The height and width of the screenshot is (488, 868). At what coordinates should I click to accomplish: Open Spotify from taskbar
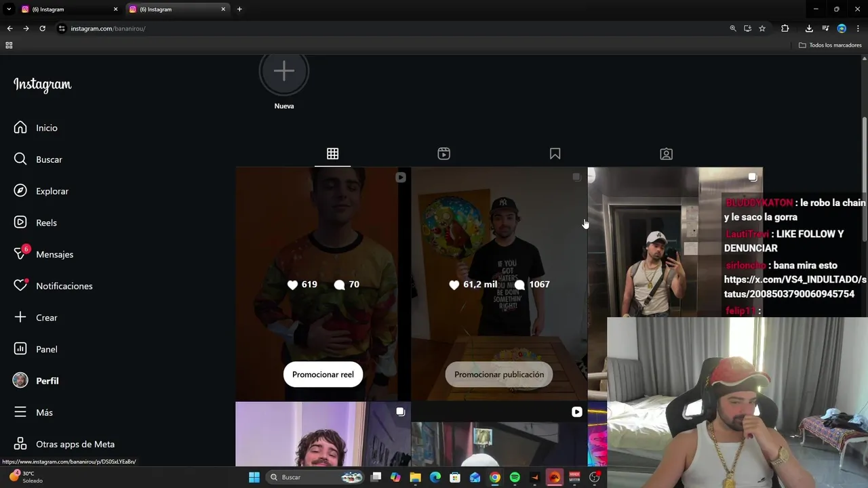pyautogui.click(x=515, y=477)
